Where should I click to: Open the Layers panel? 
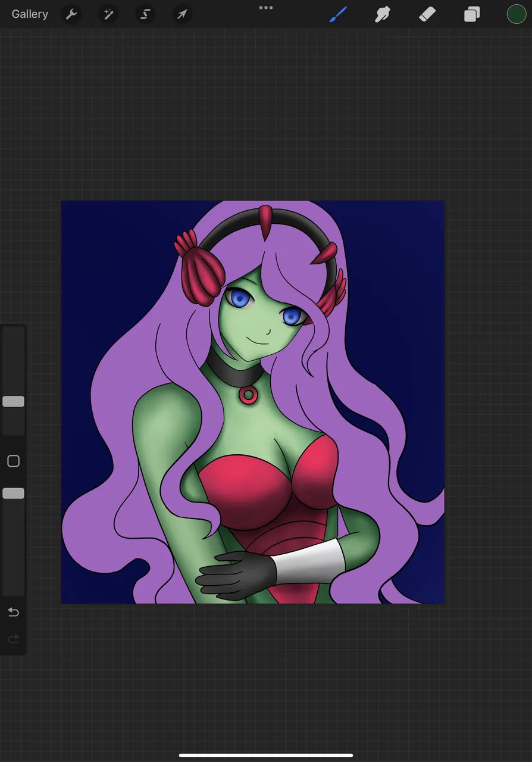coord(472,14)
